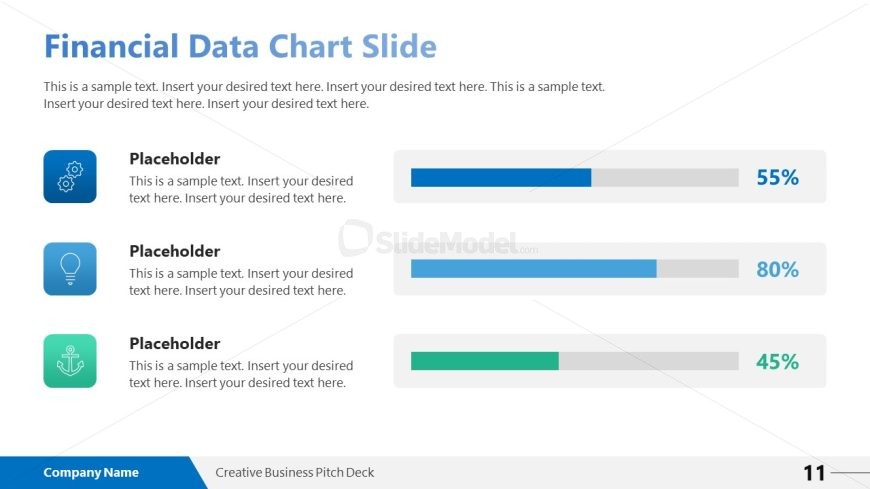
Task: Click the intro paragraph under the title
Action: point(324,95)
